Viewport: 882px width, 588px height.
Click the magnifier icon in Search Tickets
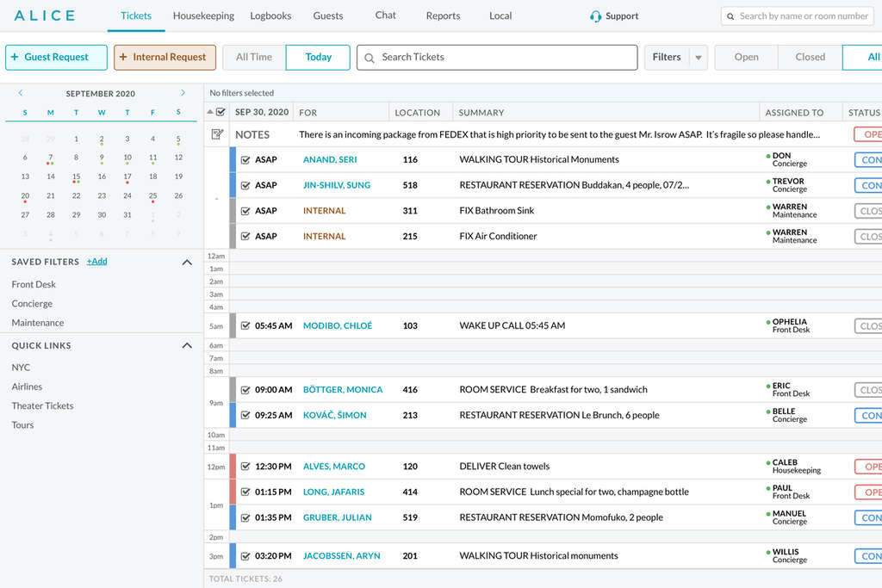(x=370, y=58)
